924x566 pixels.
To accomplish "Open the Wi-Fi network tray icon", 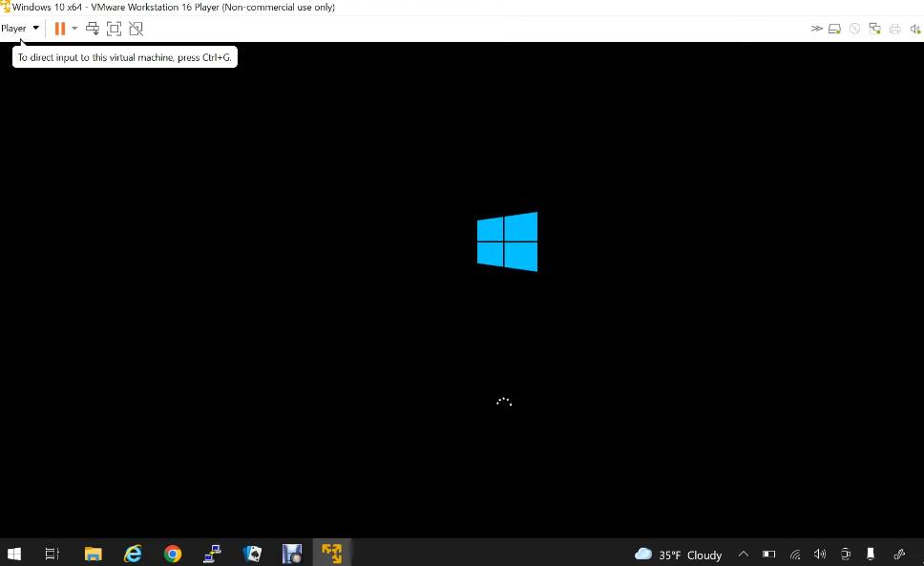I will click(795, 555).
